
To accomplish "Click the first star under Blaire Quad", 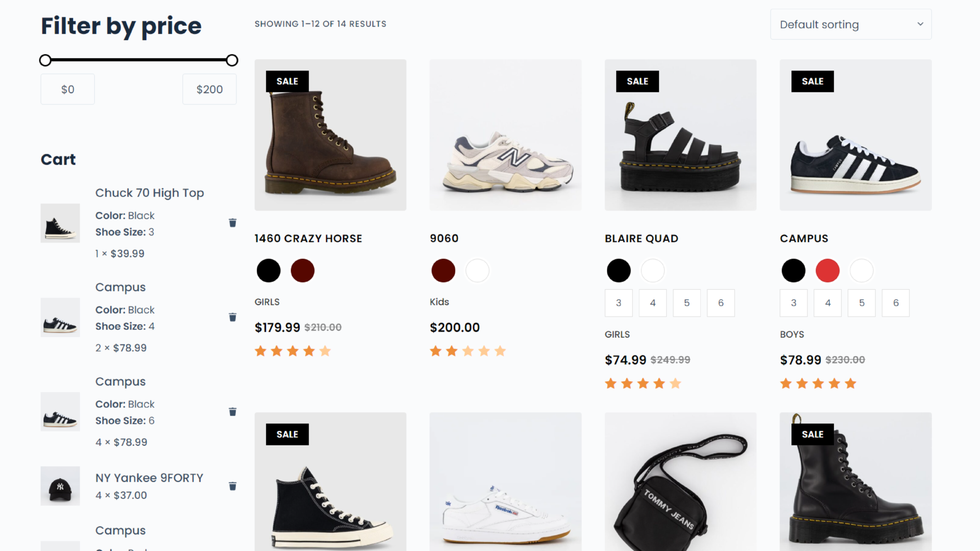I will (x=611, y=384).
